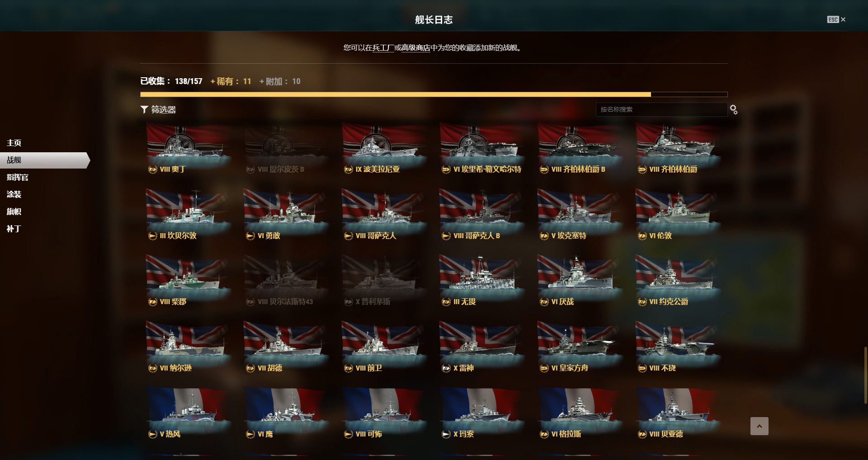Follow the 兵工厂 link
Image resolution: width=868 pixels, height=460 pixels.
[383, 47]
